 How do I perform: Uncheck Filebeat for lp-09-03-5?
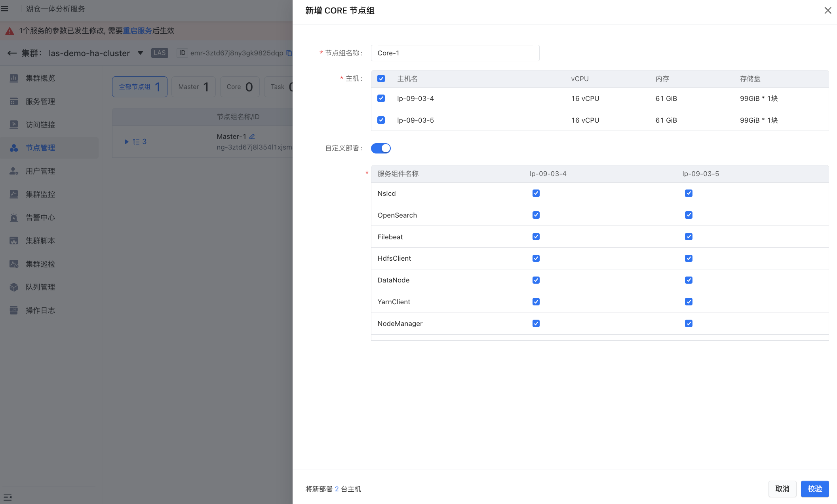click(689, 237)
